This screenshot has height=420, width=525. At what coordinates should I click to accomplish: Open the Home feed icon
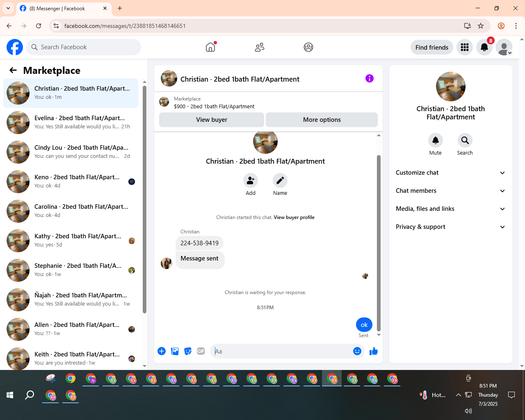pos(210,47)
